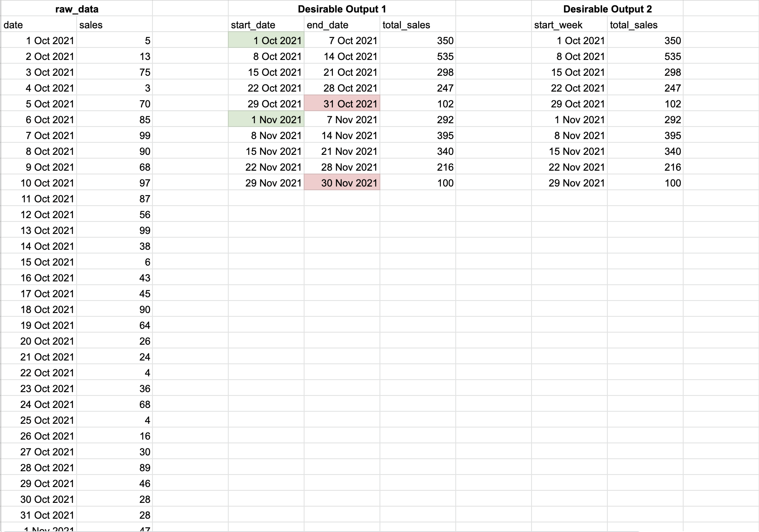The image size is (759, 532).
Task: Select sales value "56" for 12 Oct 2021
Action: coord(115,214)
